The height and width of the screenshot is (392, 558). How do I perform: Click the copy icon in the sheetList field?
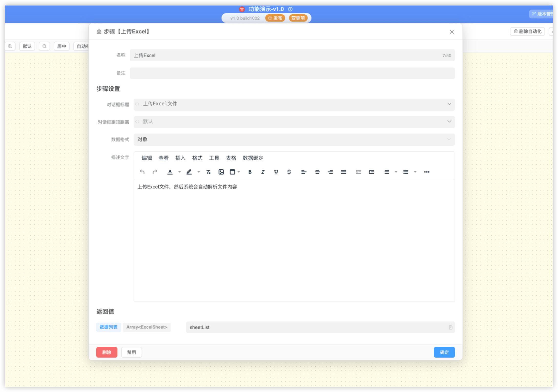450,327
